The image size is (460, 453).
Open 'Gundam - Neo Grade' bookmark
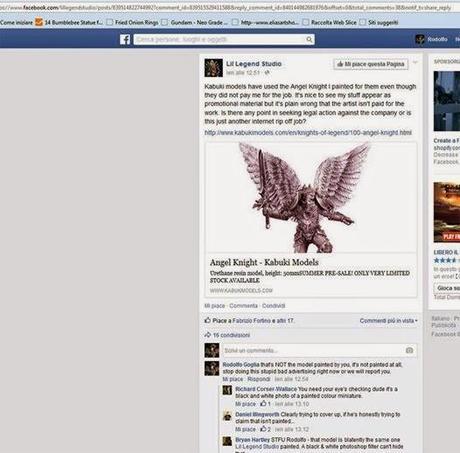pyautogui.click(x=195, y=22)
